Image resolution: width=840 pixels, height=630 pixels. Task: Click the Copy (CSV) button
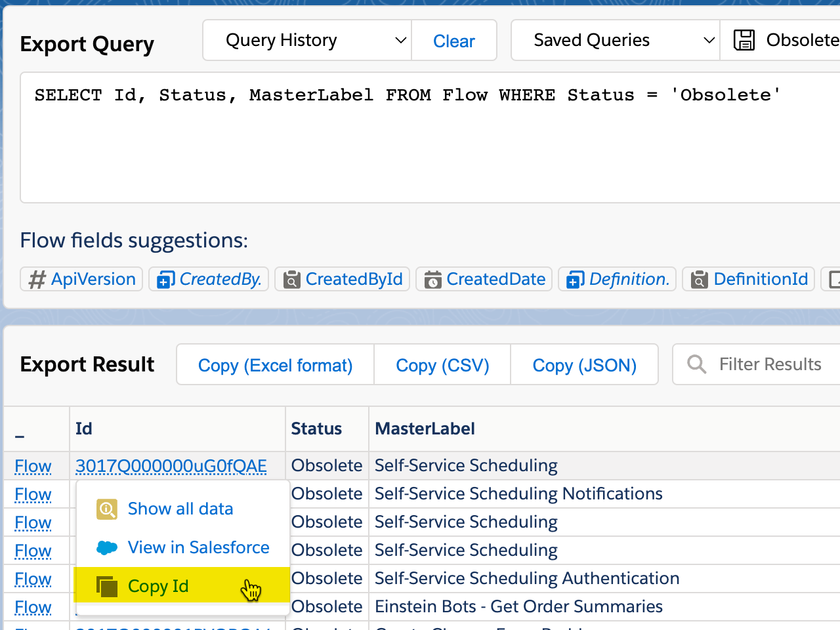coord(442,365)
